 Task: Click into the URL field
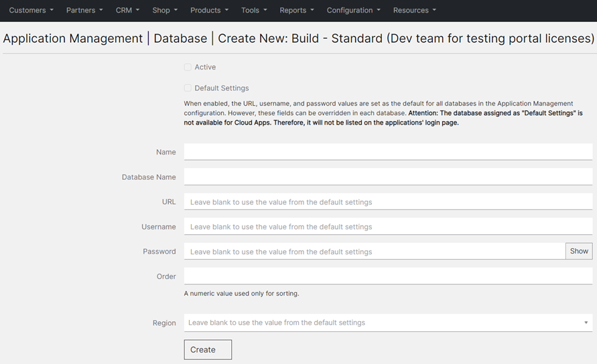pyautogui.click(x=388, y=201)
